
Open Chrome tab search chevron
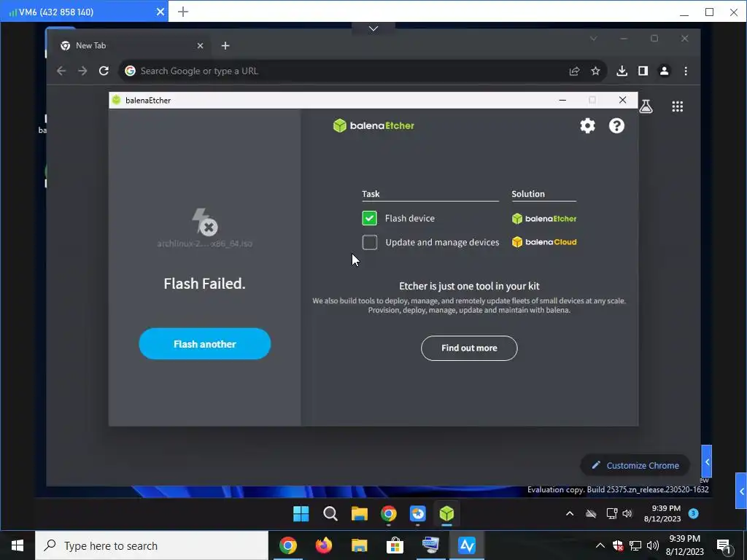pos(593,39)
